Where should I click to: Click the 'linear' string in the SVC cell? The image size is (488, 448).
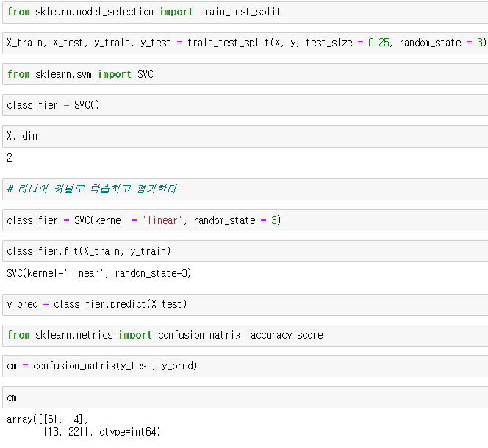(162, 220)
